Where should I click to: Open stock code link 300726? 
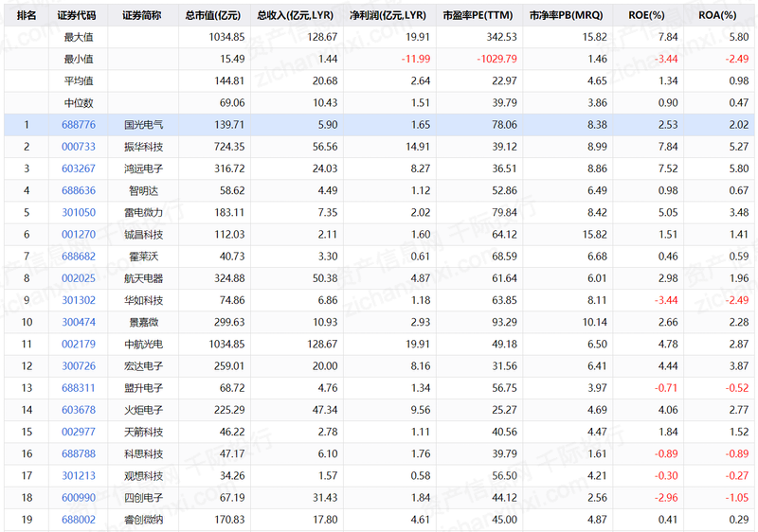pyautogui.click(x=79, y=366)
